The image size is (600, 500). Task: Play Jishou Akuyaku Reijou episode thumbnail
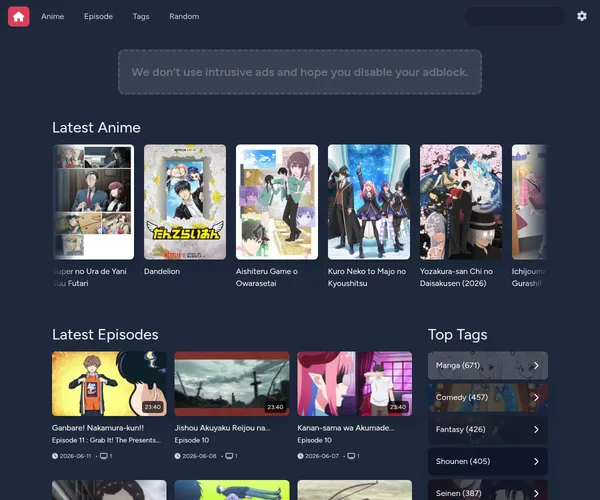[232, 384]
